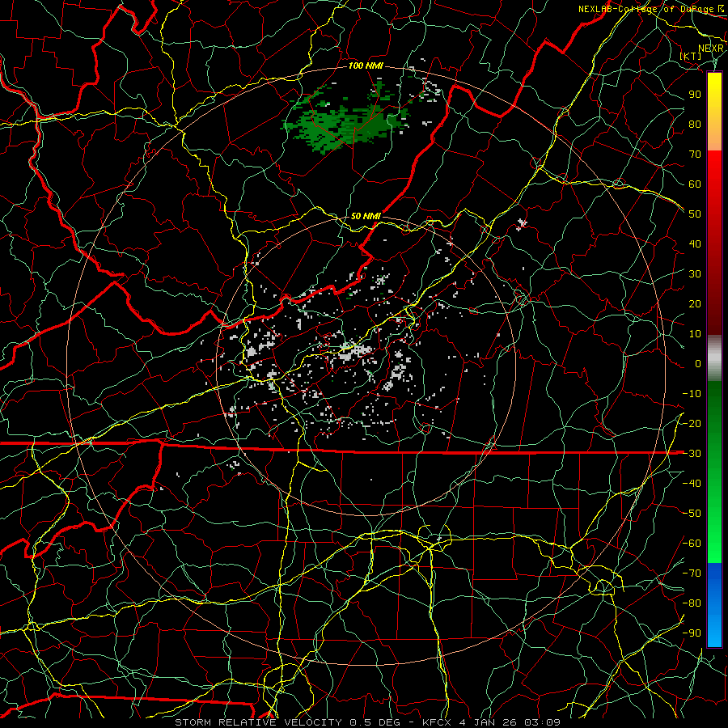The height and width of the screenshot is (728, 728).
Task: Click the -20 value on velocity scale
Action: click(692, 424)
